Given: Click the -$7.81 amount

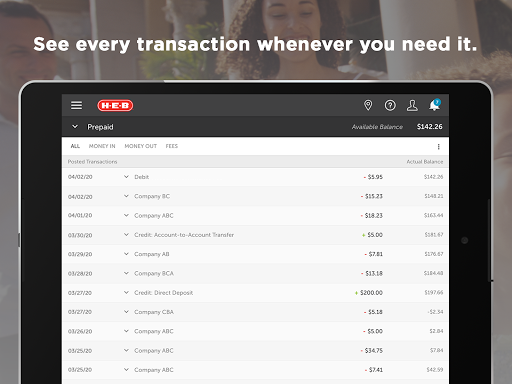Looking at the screenshot, I should 374,254.
